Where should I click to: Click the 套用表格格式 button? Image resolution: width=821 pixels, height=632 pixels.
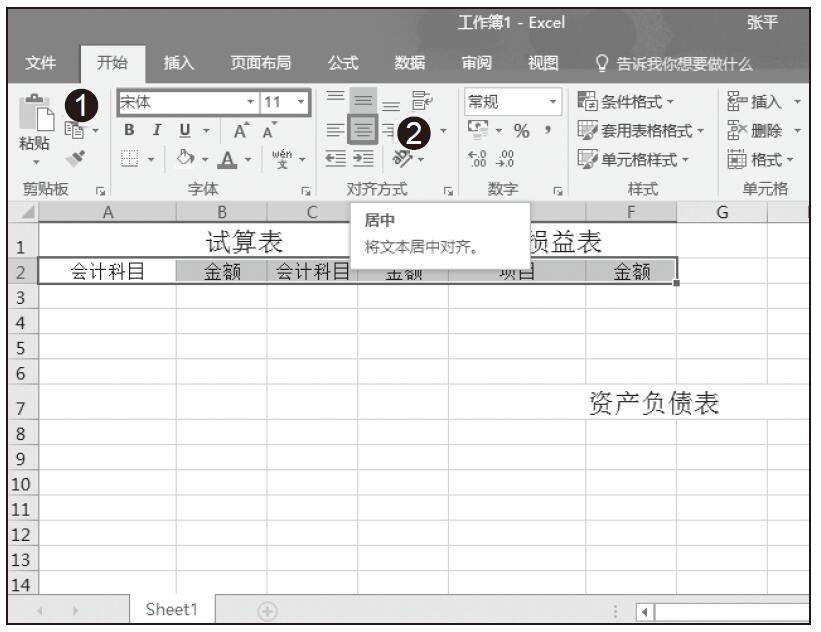(647, 130)
